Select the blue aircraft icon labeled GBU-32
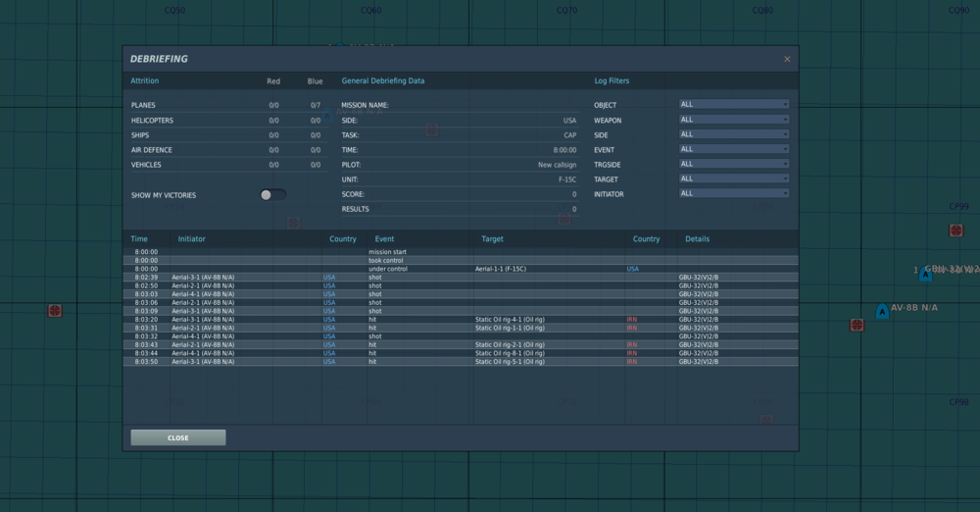Screen dimensions: 980x512 (x=925, y=273)
